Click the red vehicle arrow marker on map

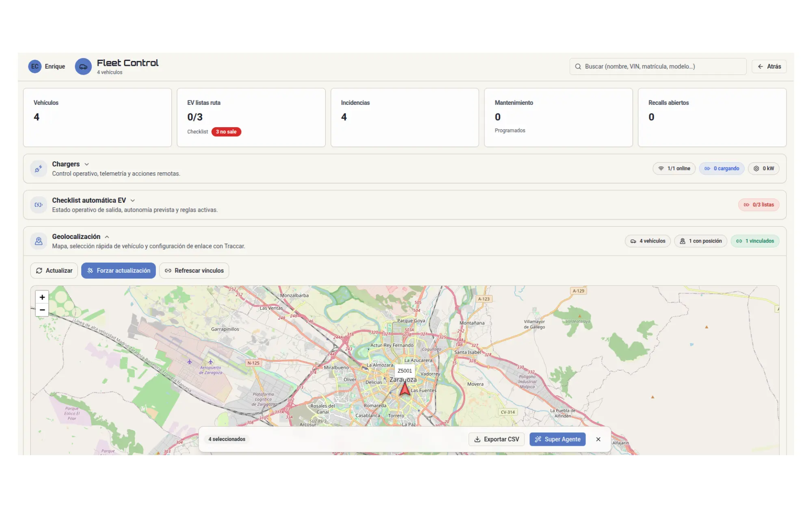click(404, 389)
